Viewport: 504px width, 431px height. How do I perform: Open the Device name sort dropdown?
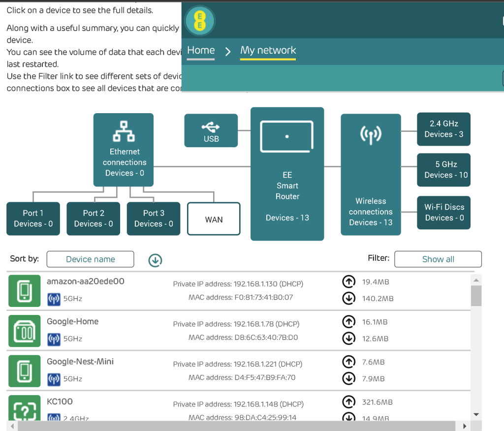pos(91,259)
